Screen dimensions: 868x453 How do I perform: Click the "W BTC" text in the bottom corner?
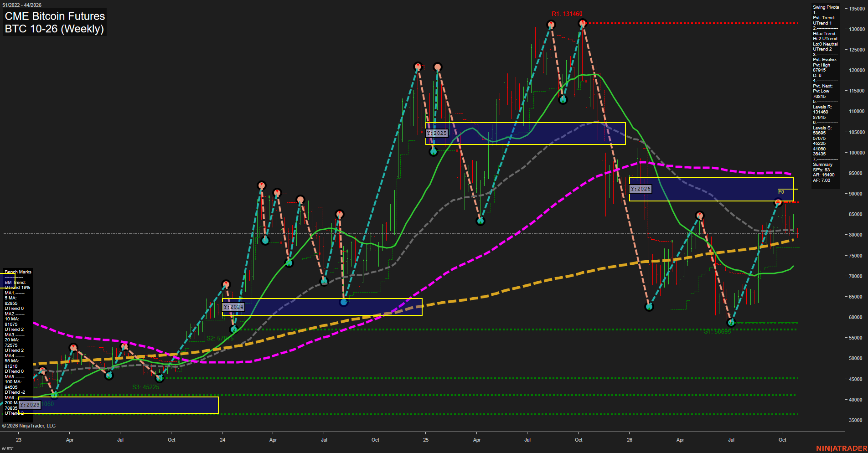pos(8,449)
